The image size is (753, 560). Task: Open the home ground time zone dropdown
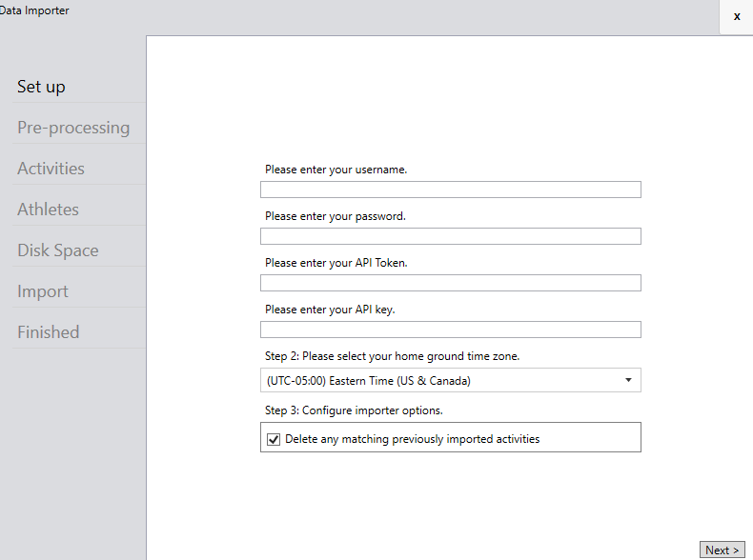pos(451,380)
